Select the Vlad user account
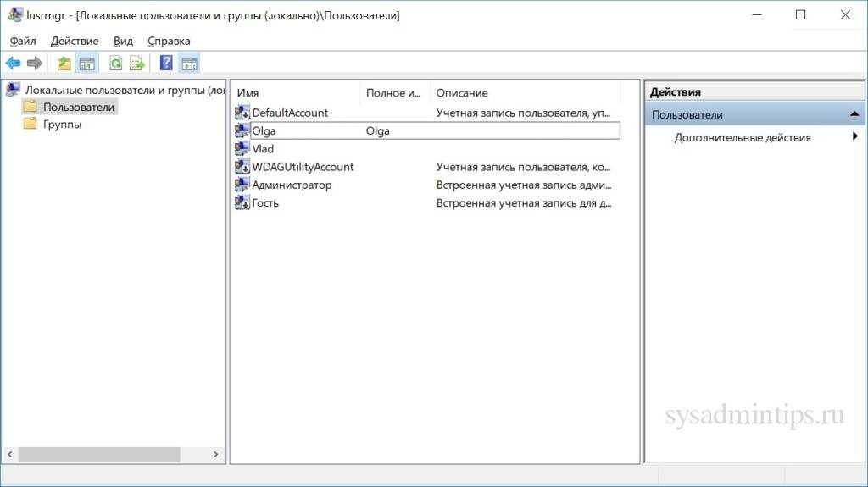Image resolution: width=868 pixels, height=487 pixels. (x=263, y=149)
